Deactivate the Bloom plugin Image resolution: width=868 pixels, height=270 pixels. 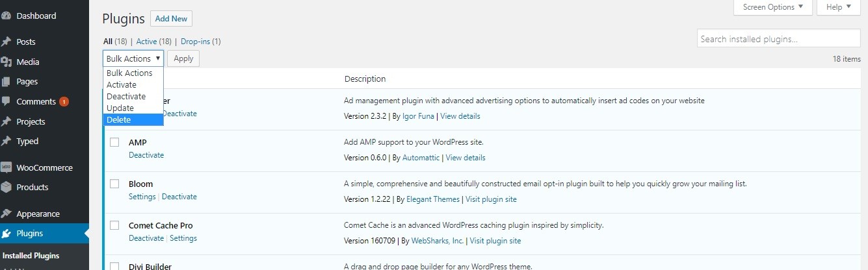click(x=179, y=197)
